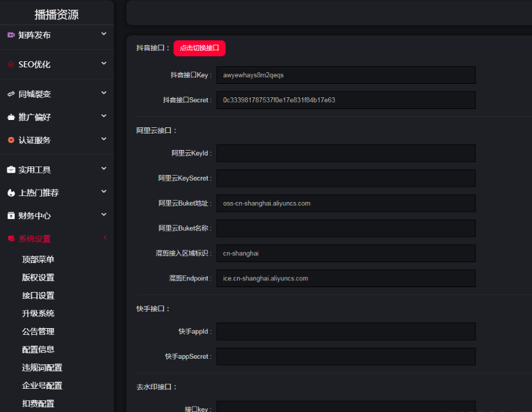
Task: Go to 公告管理 in sidebar
Action: [38, 332]
